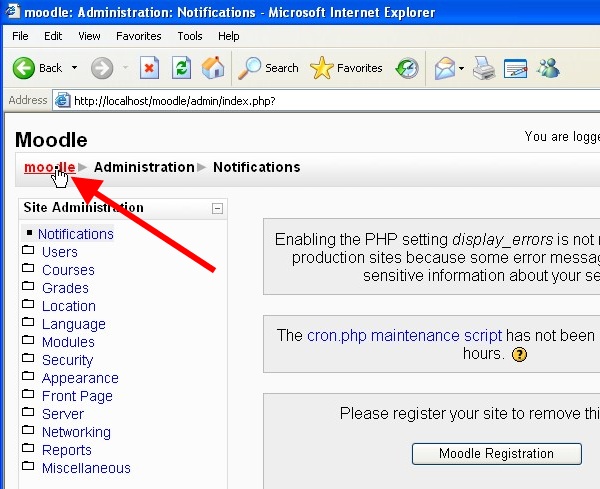The width and height of the screenshot is (600, 489).
Task: Open the Edit menu
Action: tap(53, 36)
